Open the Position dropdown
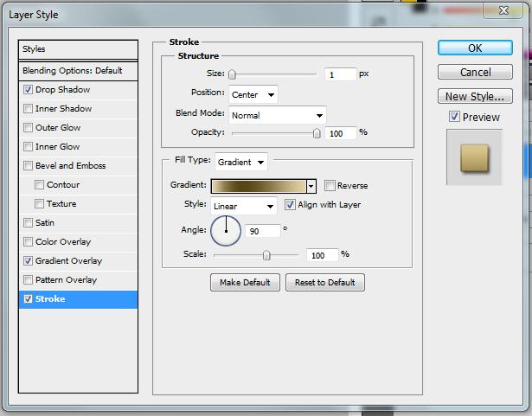This screenshot has width=532, height=416. pyautogui.click(x=253, y=94)
